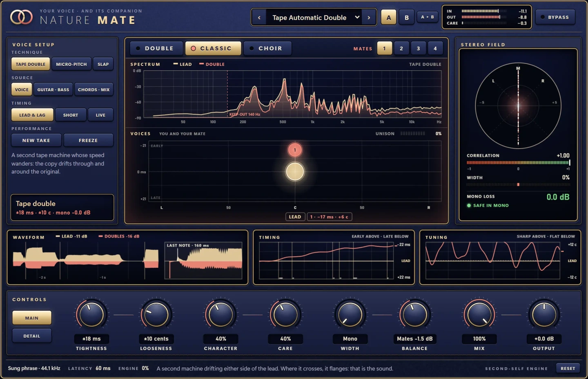Click the Tightness knob
The image size is (588, 379).
click(x=91, y=315)
